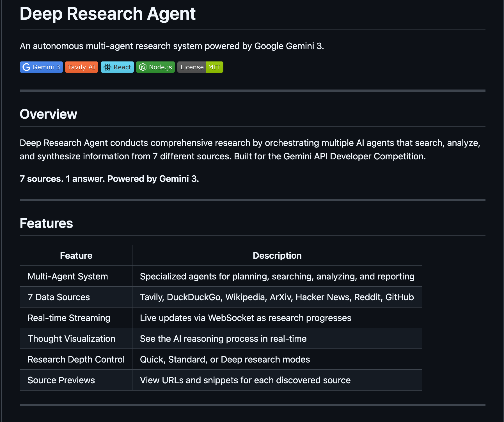This screenshot has width=504, height=422.
Task: Click the Google G icon on the Gemini 3 badge
Action: click(26, 67)
